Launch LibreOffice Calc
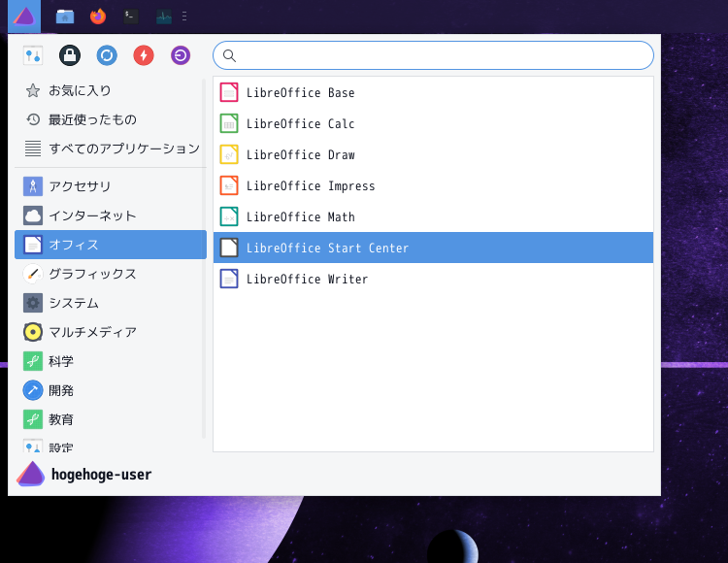This screenshot has height=563, width=728. [433, 123]
